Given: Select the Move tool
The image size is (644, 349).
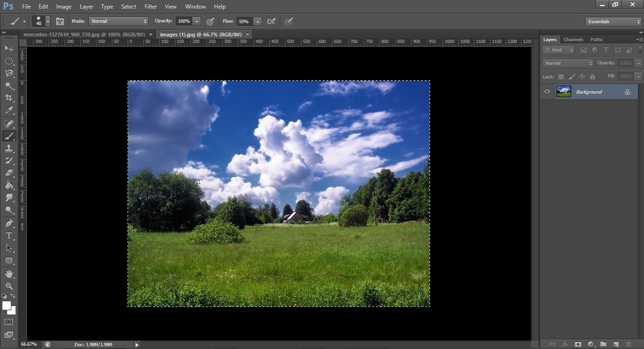Looking at the screenshot, I should pos(9,49).
